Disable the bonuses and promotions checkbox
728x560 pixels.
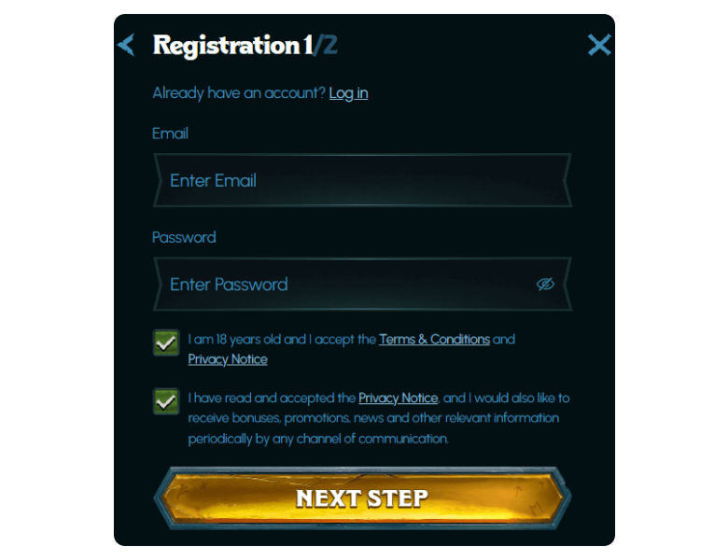166,401
